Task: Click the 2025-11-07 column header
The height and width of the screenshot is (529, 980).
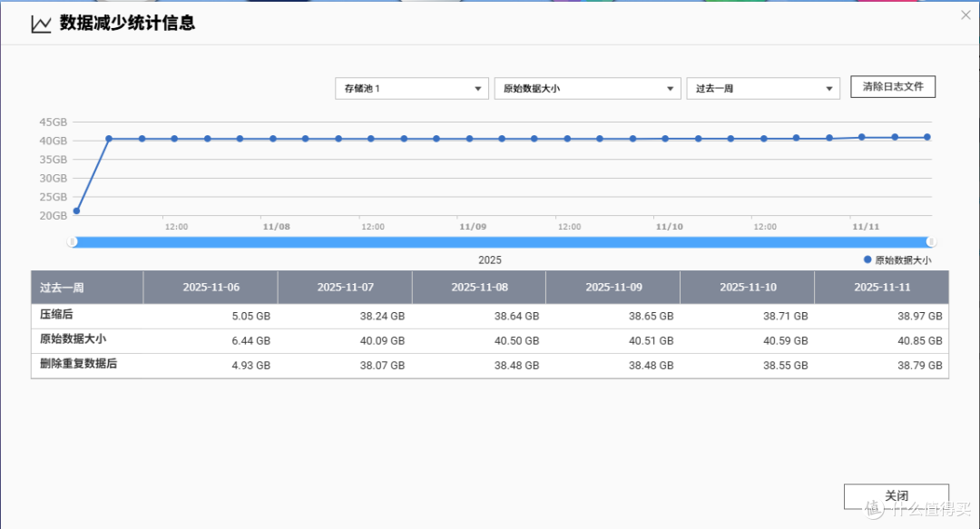Action: (x=345, y=287)
